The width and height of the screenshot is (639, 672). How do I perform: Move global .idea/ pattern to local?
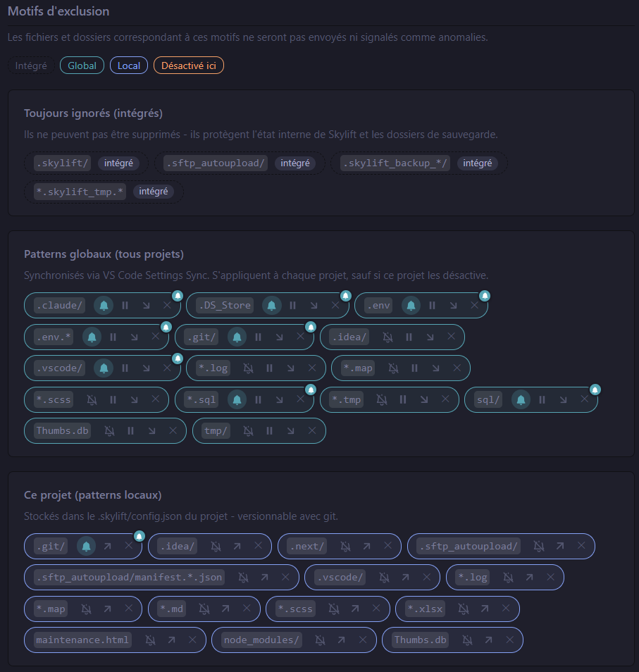point(430,337)
